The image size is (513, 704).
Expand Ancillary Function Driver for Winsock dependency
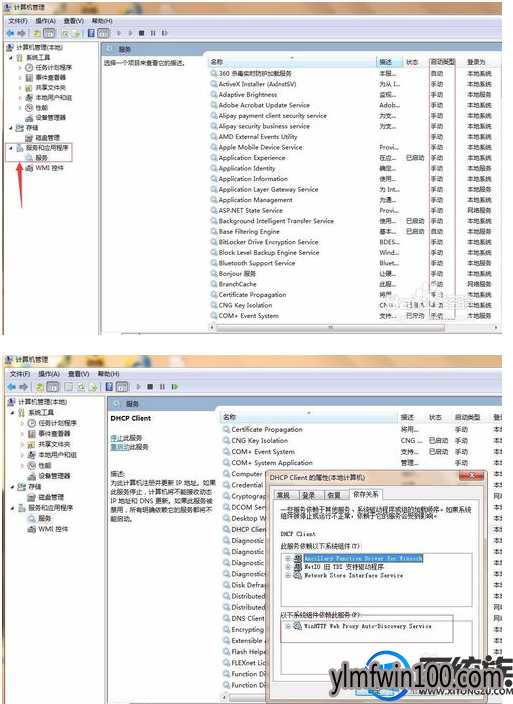pos(288,559)
